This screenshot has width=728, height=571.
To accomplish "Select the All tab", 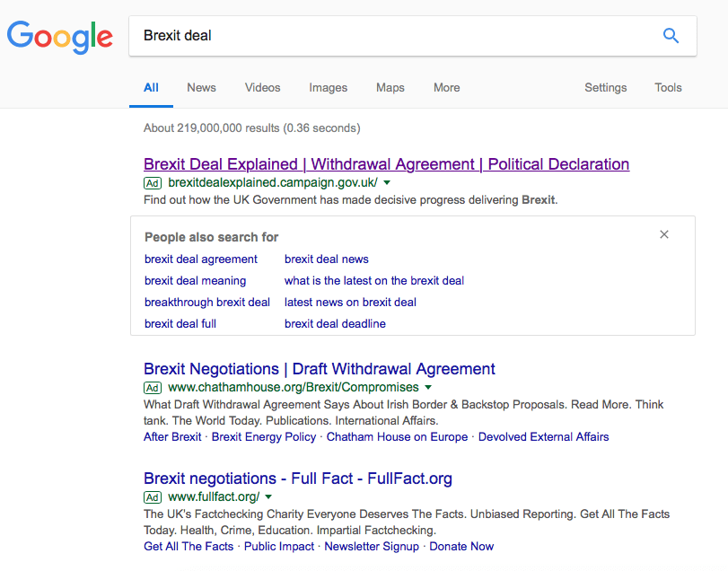I will click(x=151, y=88).
